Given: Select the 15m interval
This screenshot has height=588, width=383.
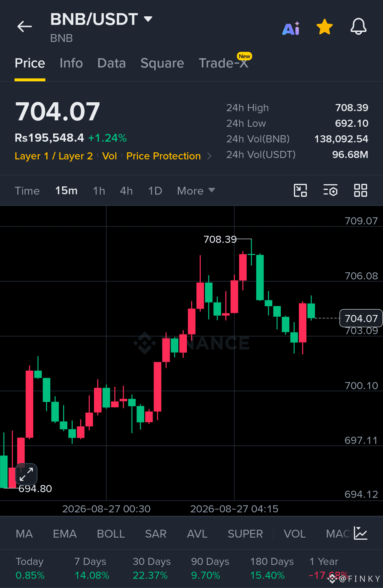Looking at the screenshot, I should 66,191.
